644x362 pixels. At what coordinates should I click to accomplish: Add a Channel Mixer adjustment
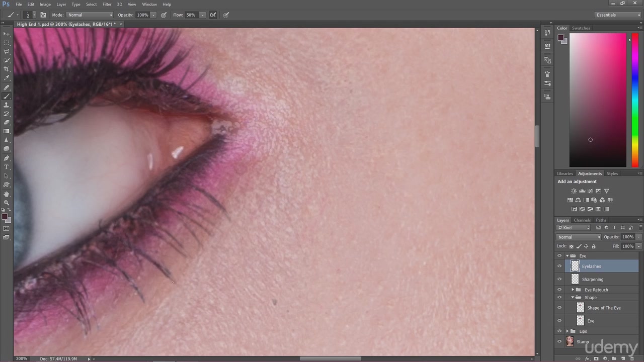point(602,200)
